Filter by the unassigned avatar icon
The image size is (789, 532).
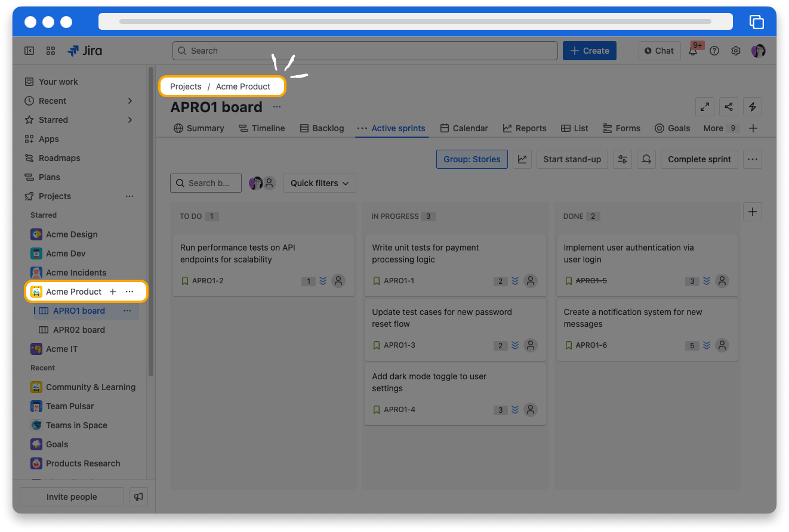270,183
